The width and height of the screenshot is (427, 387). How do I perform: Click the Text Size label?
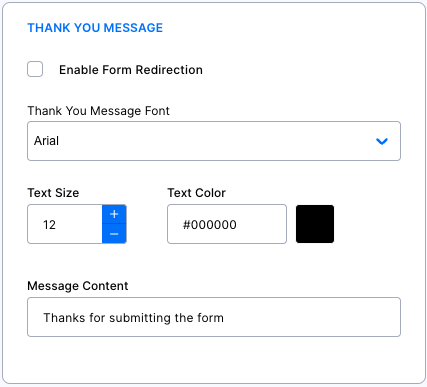[x=53, y=193]
